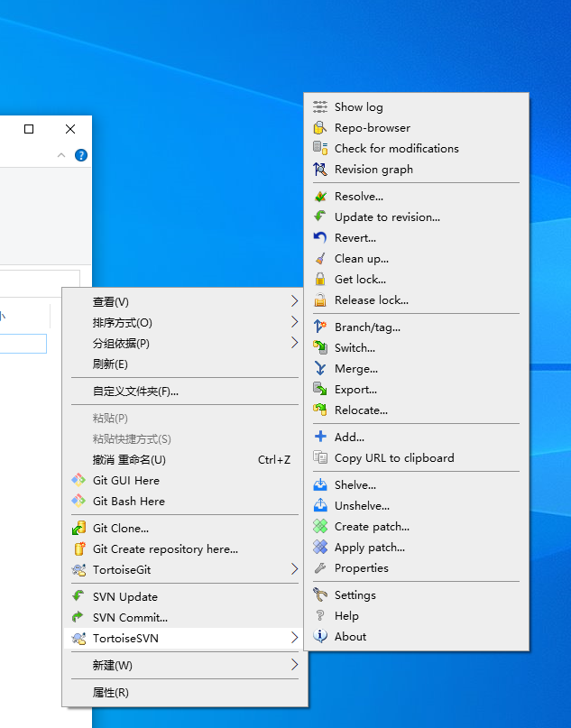Click the Merge icon
571x728 pixels.
[320, 369]
